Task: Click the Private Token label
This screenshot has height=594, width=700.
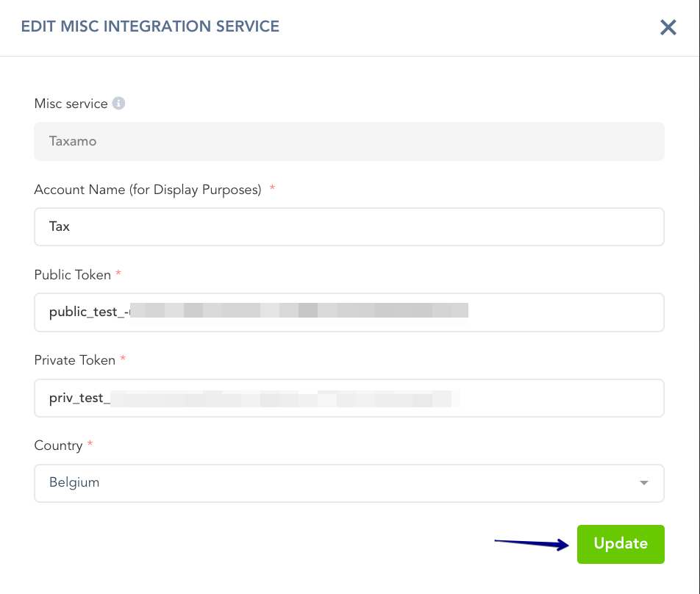Action: pyautogui.click(x=74, y=360)
